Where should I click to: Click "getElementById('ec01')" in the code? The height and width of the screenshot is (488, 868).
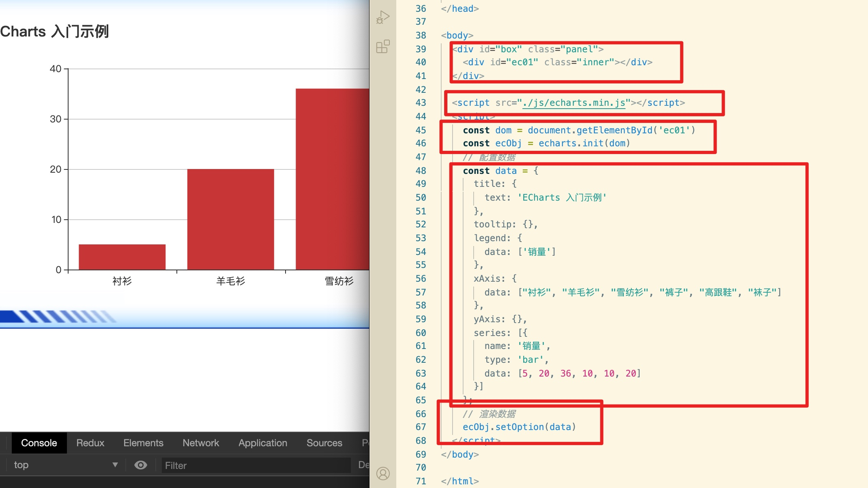point(636,130)
